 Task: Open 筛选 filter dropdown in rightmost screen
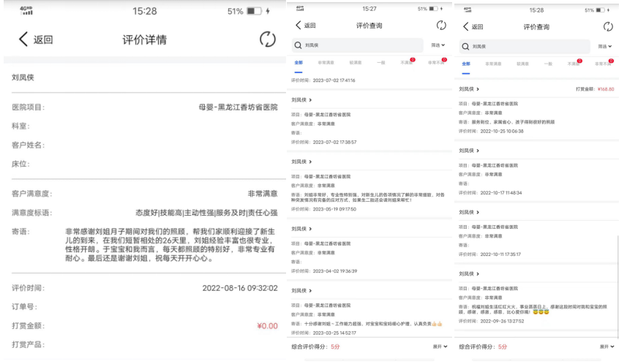pyautogui.click(x=604, y=46)
